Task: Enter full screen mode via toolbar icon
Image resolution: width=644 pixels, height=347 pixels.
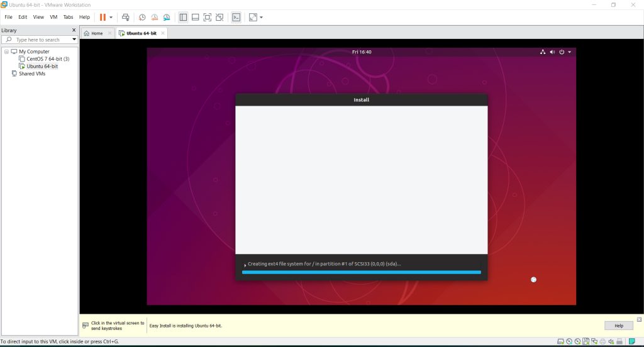Action: [x=208, y=17]
